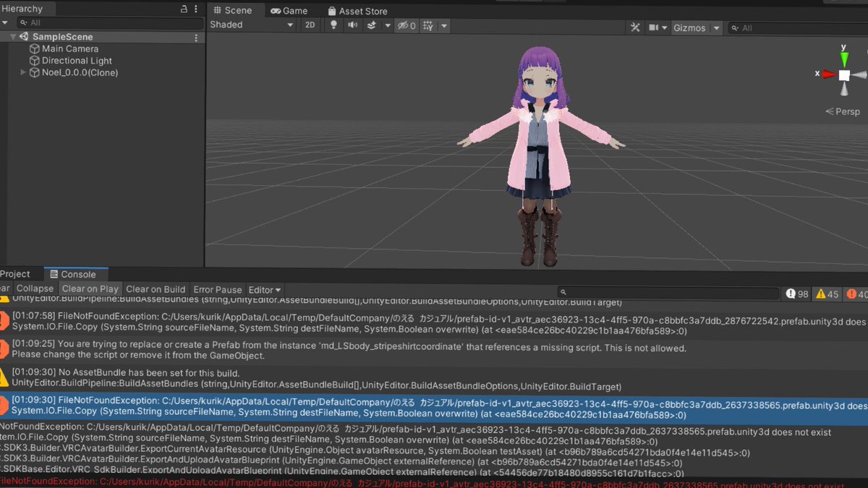Toggle 2D scene view mode
This screenshot has width=868, height=488.
click(x=310, y=25)
